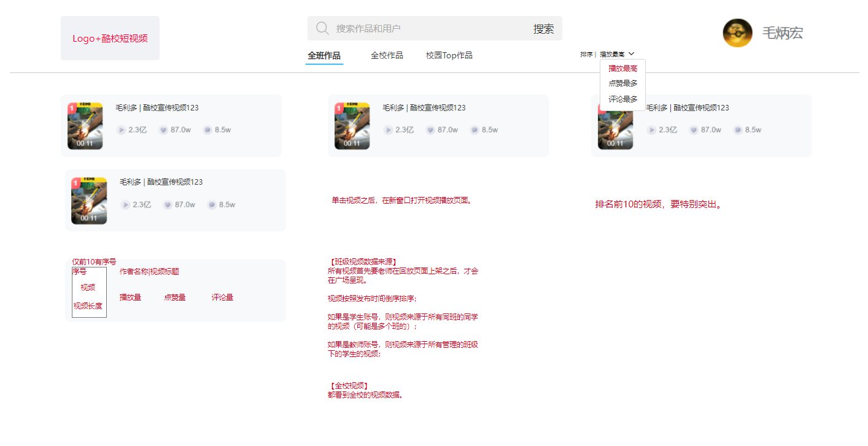Click the 排序 label before the sort dropdown
This screenshot has height=446, width=868.
click(586, 55)
